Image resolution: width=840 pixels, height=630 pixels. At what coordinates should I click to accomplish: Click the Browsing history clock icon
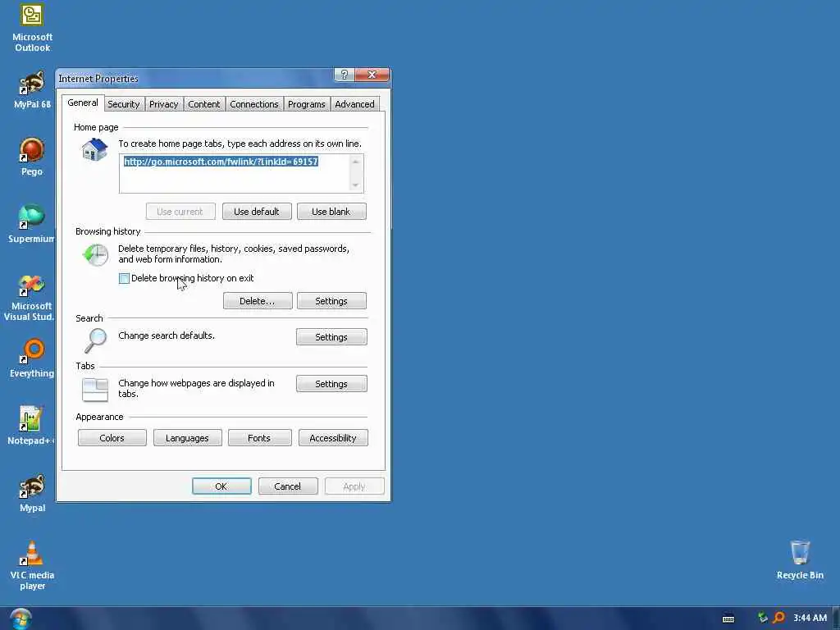[x=95, y=254]
